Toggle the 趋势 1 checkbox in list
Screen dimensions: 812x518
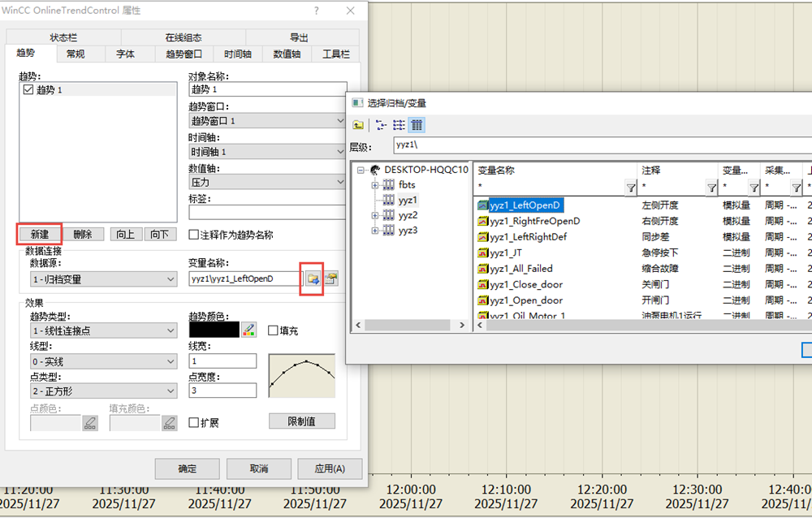click(28, 90)
